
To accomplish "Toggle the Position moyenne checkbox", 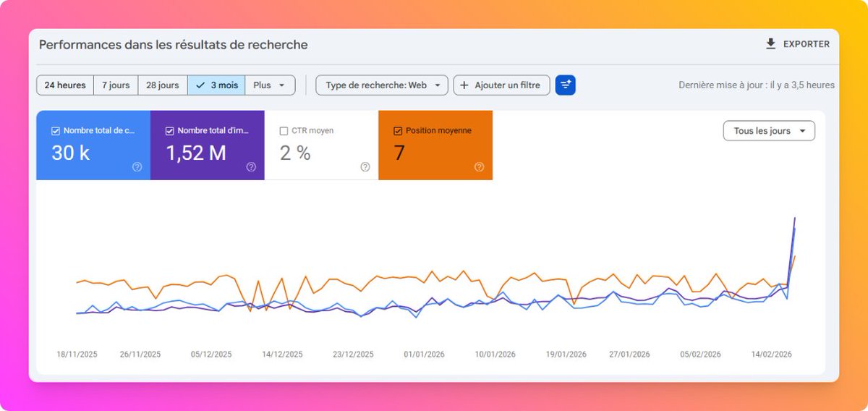I will click(398, 131).
